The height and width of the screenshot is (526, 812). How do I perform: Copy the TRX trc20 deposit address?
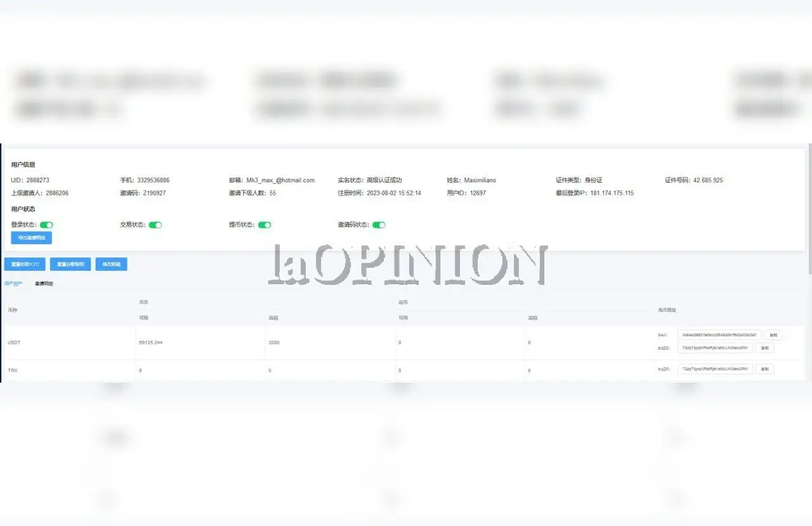(764, 369)
